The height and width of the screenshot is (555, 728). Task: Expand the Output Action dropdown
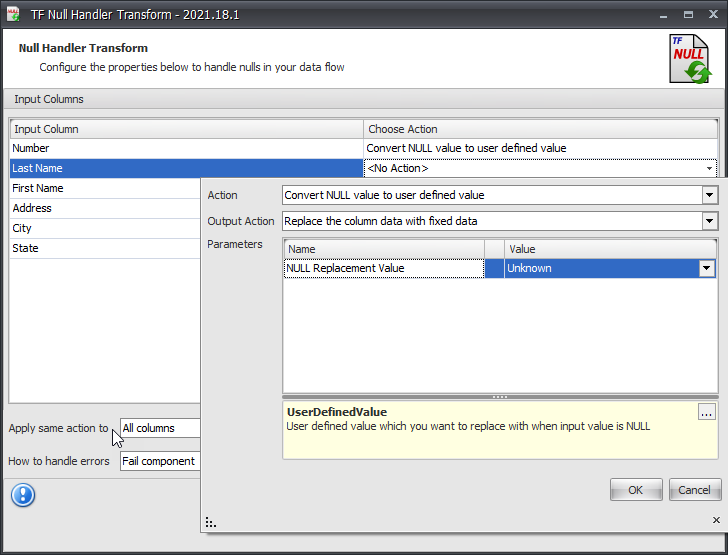709,221
